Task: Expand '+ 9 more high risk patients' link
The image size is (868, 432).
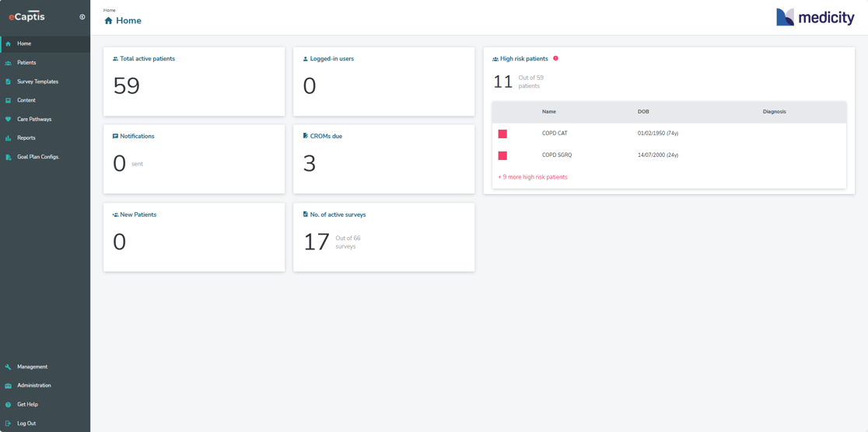Action: coord(533,177)
